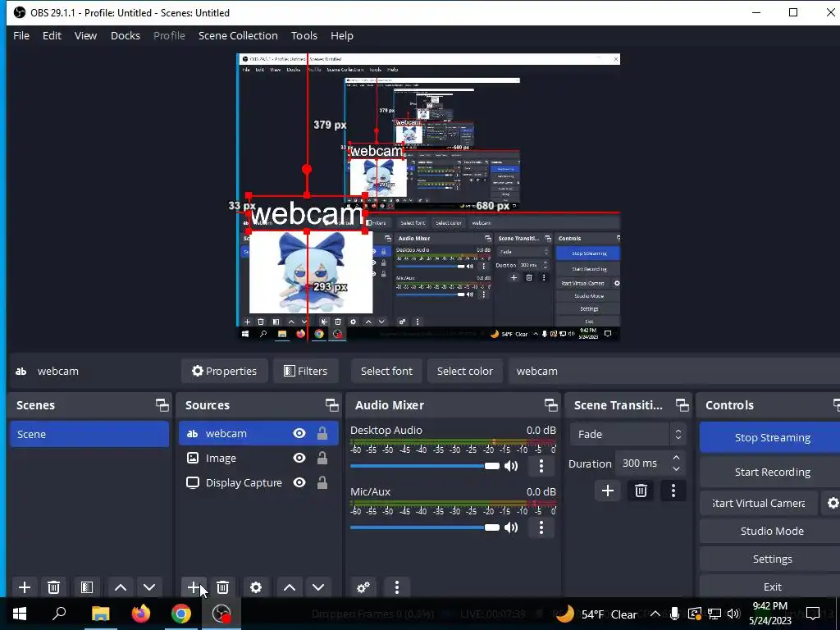Remove selected scene with trash icon
Viewport: 840px width, 630px height.
(x=53, y=587)
